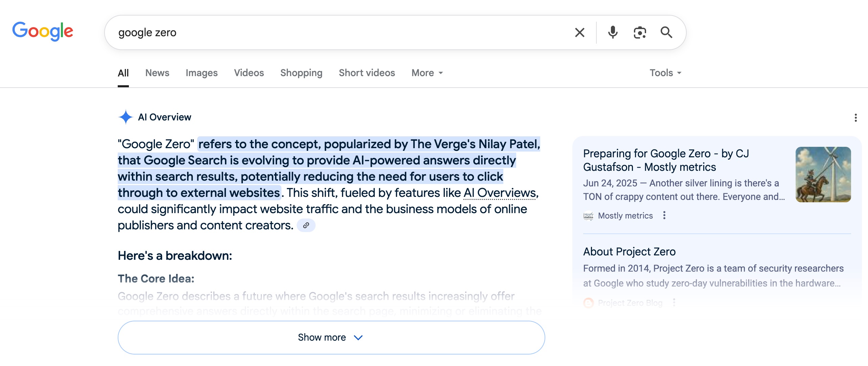The width and height of the screenshot is (868, 366).
Task: Click the Google logo
Action: coord(43,31)
